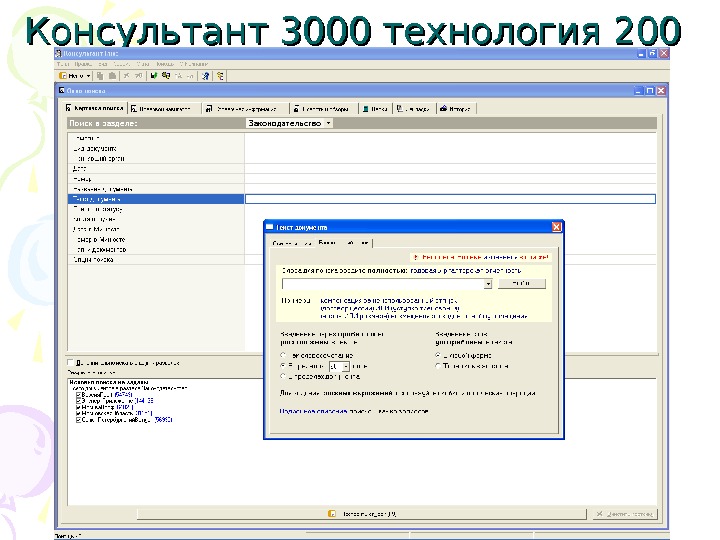
Task: Select the Опции поиска field row
Action: point(156,259)
